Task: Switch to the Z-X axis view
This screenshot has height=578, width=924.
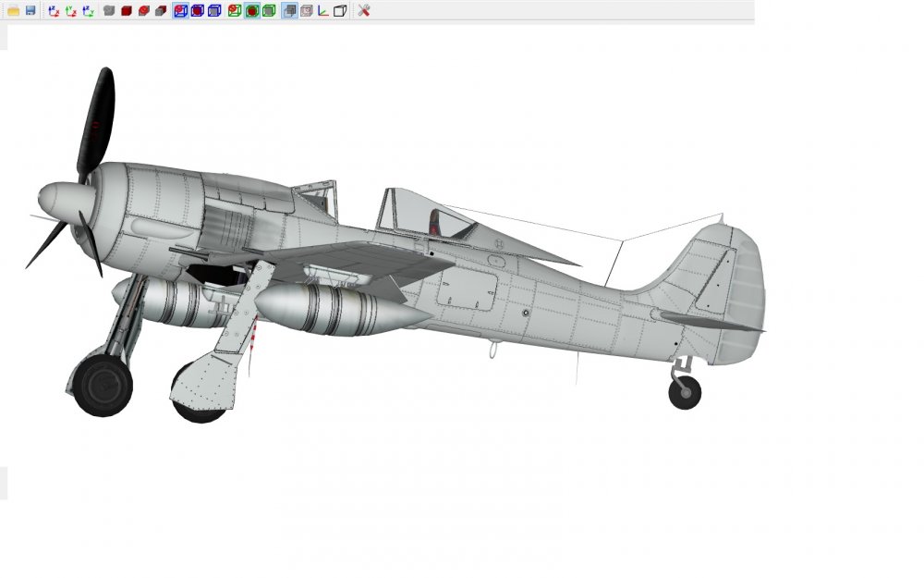Action: click(54, 10)
